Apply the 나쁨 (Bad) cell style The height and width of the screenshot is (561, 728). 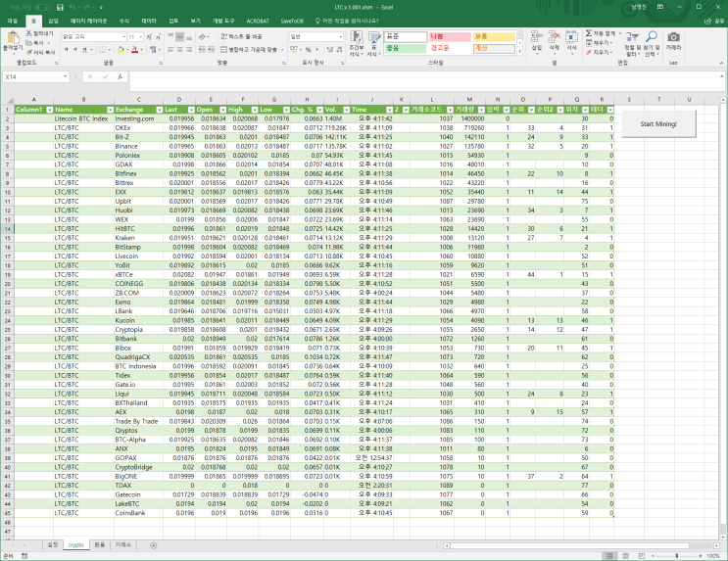(x=450, y=36)
